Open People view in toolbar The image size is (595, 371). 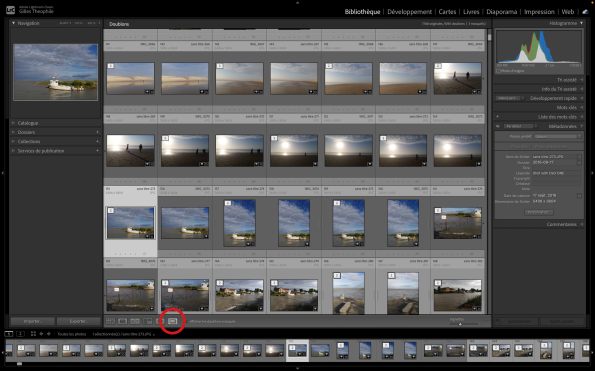pos(159,321)
